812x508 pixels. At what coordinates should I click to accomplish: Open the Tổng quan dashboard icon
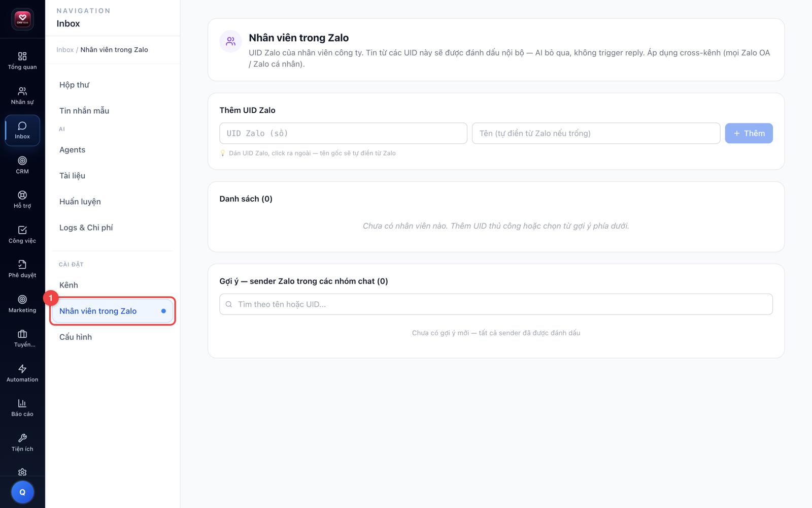(x=22, y=56)
